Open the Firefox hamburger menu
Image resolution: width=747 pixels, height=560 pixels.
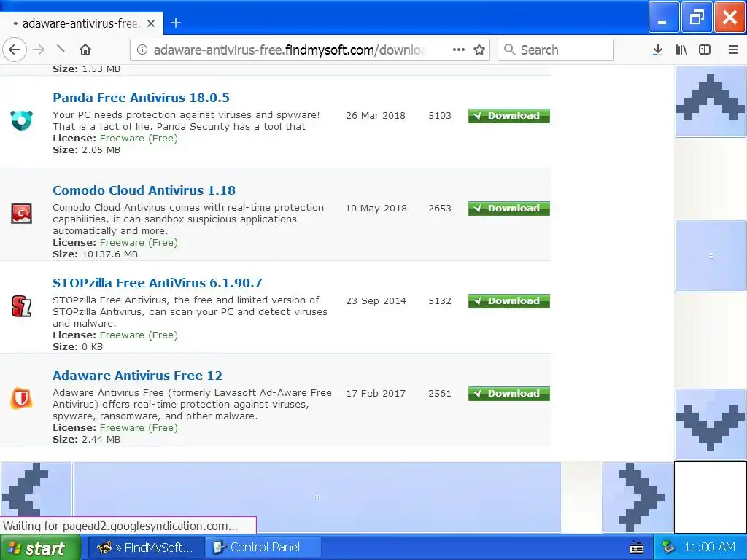coord(732,50)
